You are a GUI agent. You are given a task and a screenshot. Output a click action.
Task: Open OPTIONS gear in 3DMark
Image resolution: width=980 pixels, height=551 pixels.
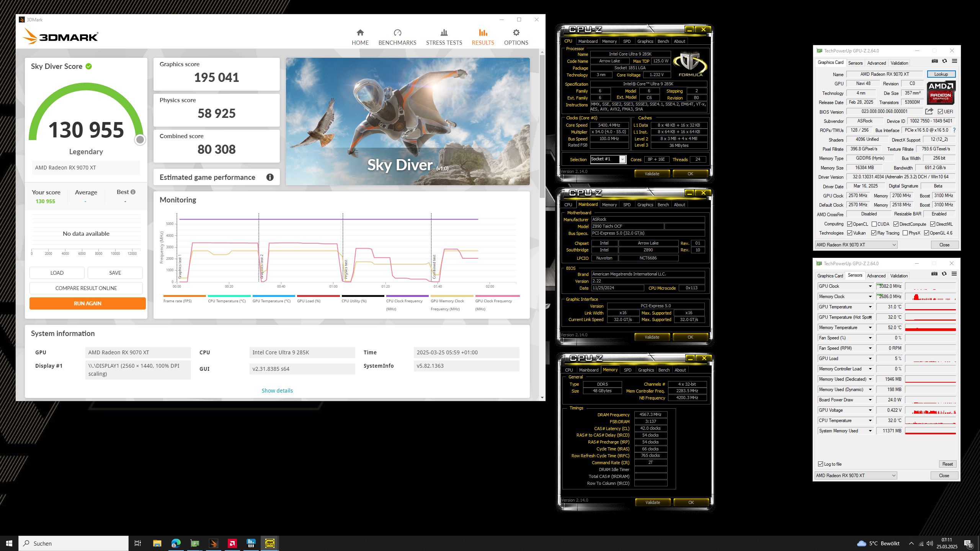516,37
